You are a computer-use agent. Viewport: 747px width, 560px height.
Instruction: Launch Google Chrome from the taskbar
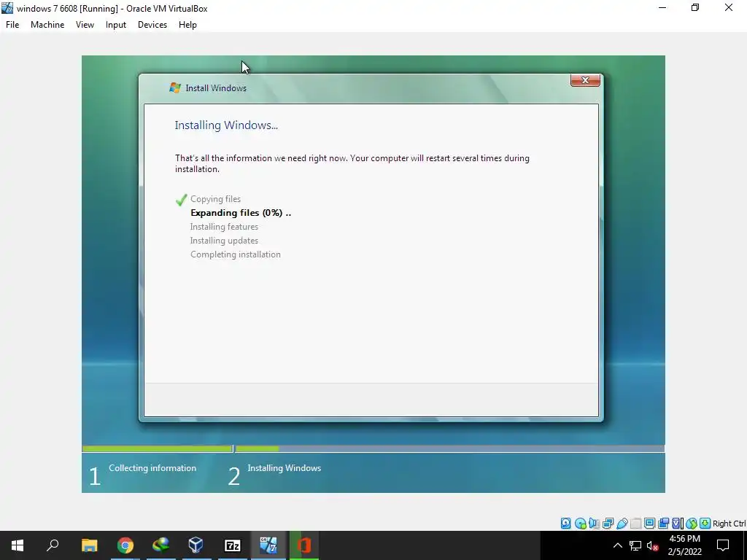pos(125,545)
